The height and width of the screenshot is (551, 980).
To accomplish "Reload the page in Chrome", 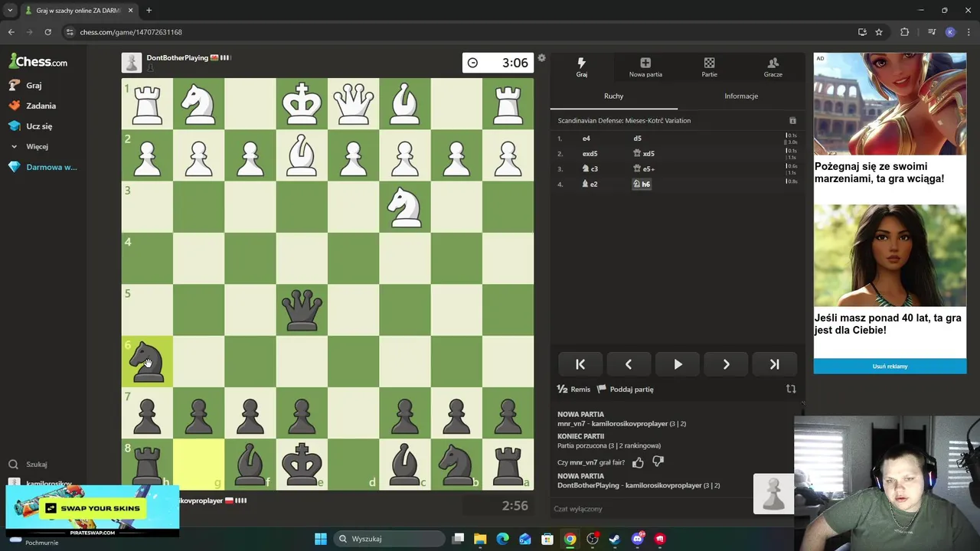I will (47, 32).
